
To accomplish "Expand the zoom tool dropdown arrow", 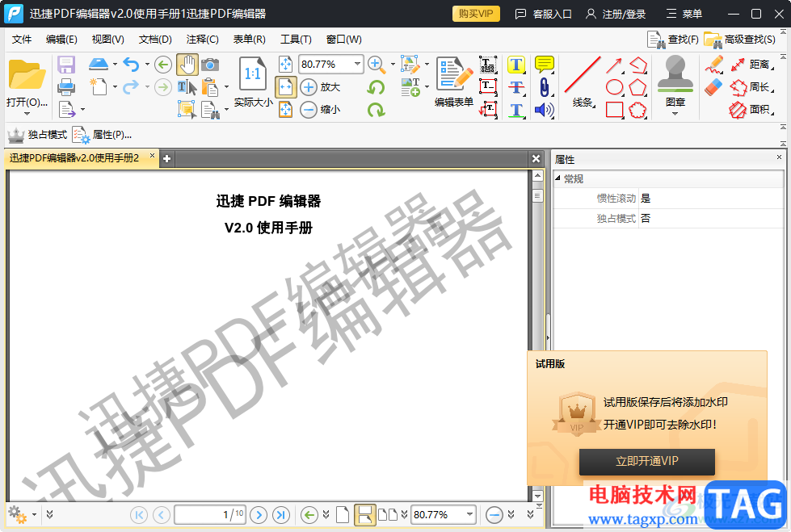I will point(393,65).
